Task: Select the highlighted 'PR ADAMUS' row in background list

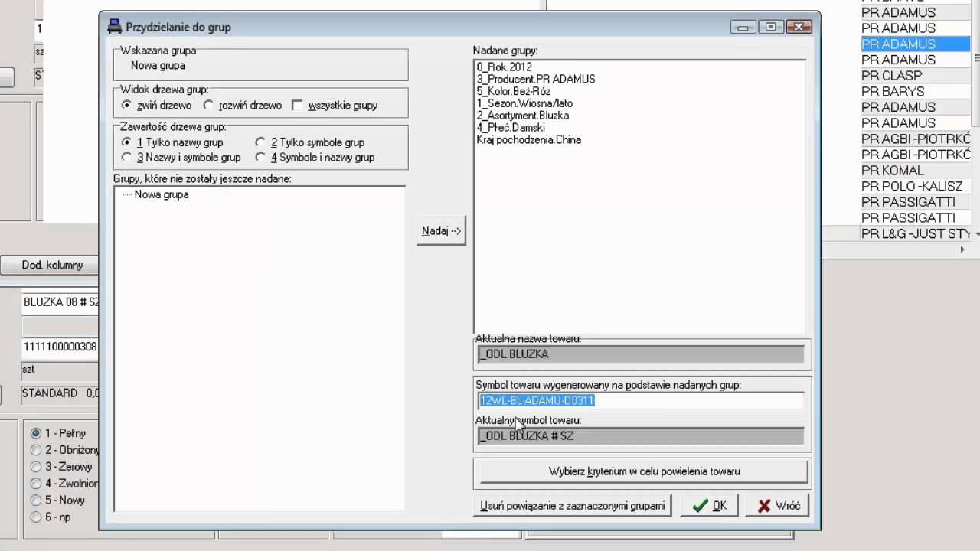Action: 916,44
